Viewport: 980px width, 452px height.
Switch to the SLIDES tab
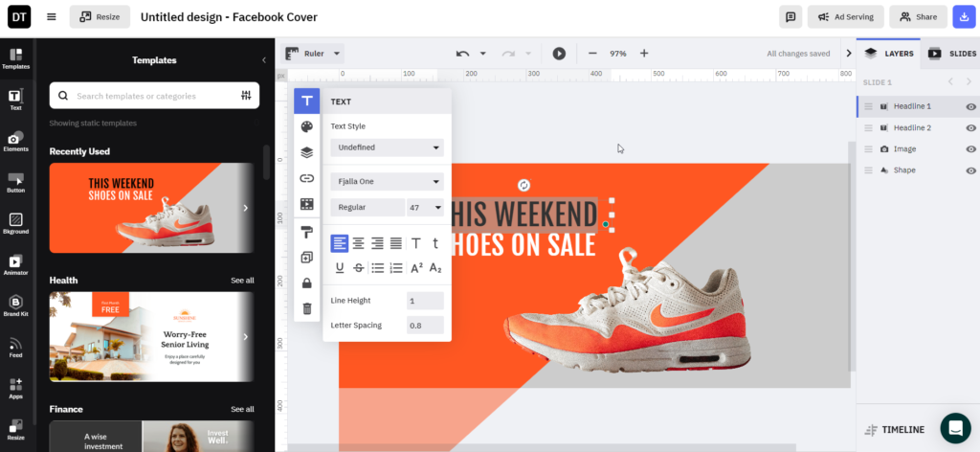click(951, 54)
